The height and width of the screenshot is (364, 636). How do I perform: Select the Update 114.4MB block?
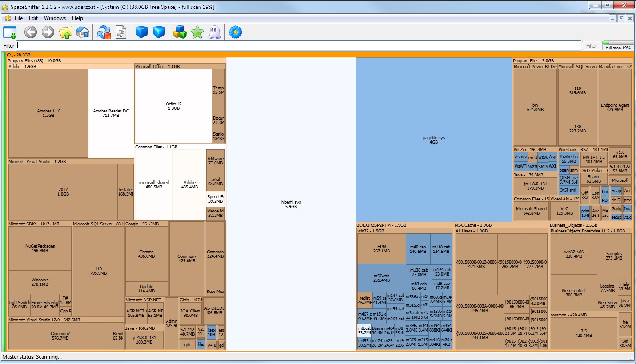[147, 289]
